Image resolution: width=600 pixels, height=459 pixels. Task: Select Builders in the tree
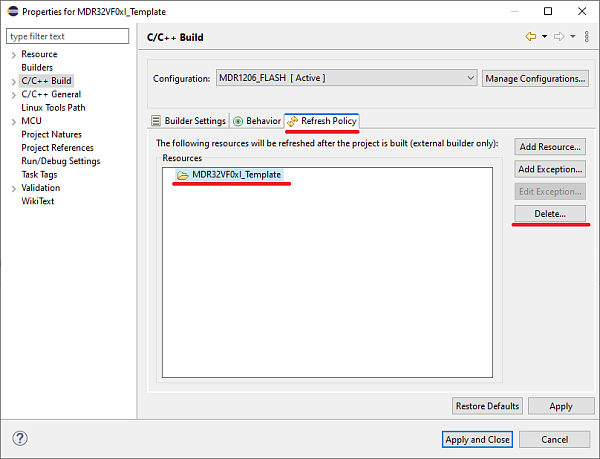click(37, 67)
